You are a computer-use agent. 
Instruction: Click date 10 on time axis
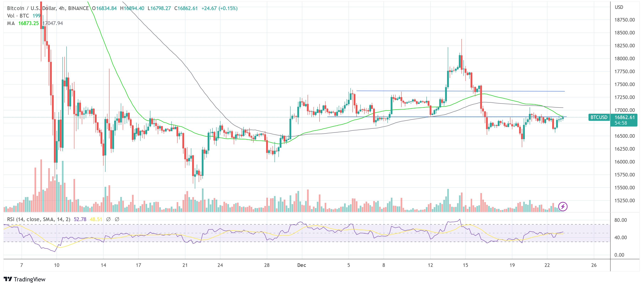click(x=57, y=265)
